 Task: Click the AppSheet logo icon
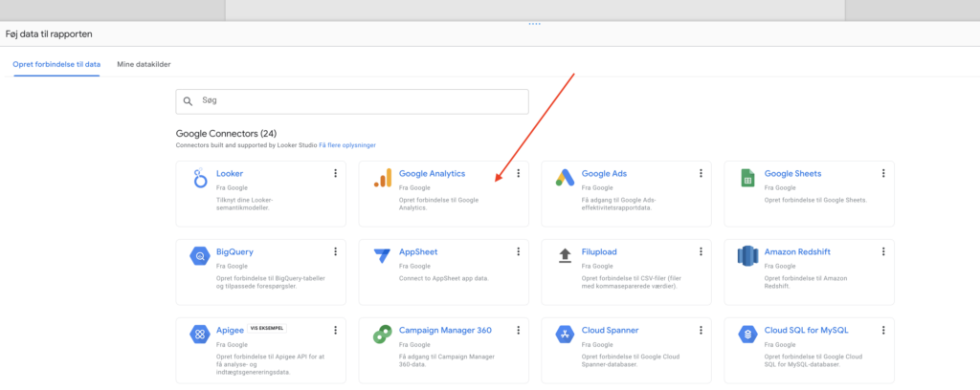pos(382,256)
